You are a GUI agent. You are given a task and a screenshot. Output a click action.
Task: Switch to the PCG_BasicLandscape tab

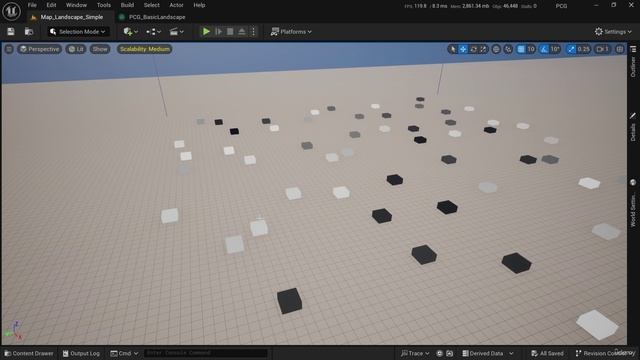click(x=157, y=17)
